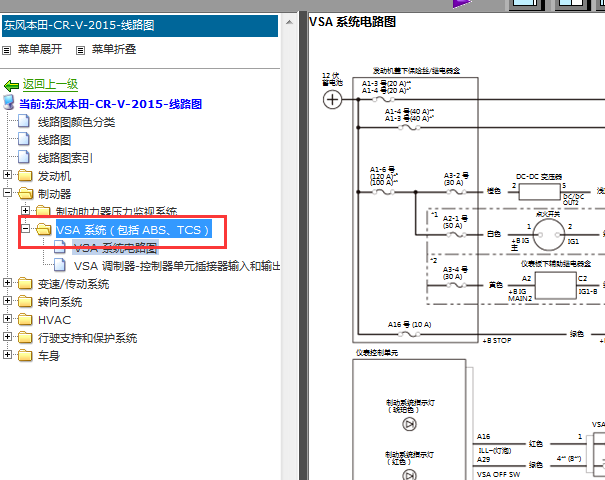Viewport: 605px width, 480px height.
Task: Click the 当前:东风本田-CR-V-2015-线路图 label
Action: click(110, 104)
